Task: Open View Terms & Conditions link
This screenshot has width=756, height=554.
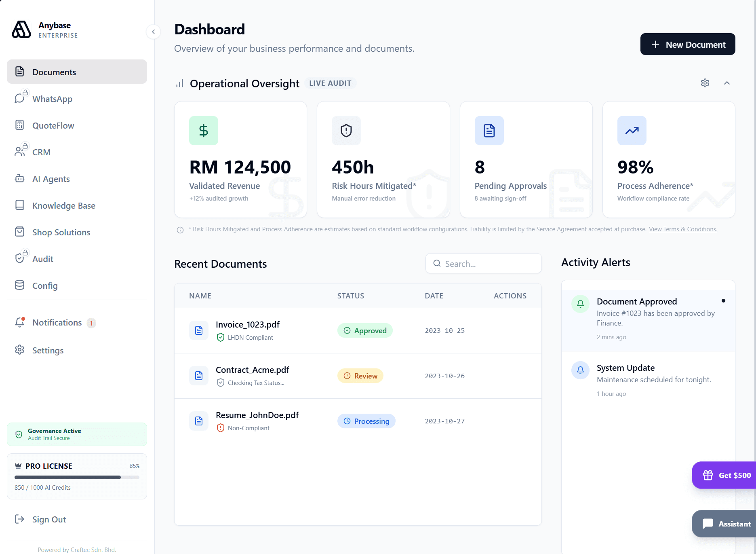Action: pos(683,229)
